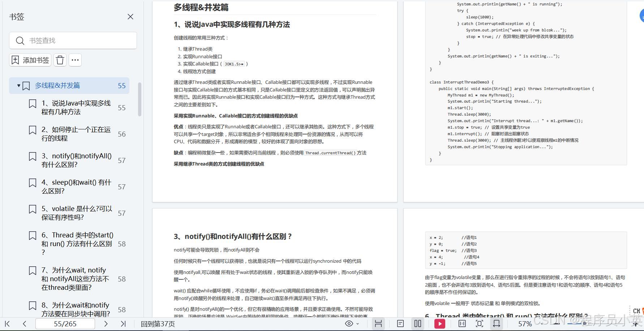Switch to two-page view

[x=418, y=324]
